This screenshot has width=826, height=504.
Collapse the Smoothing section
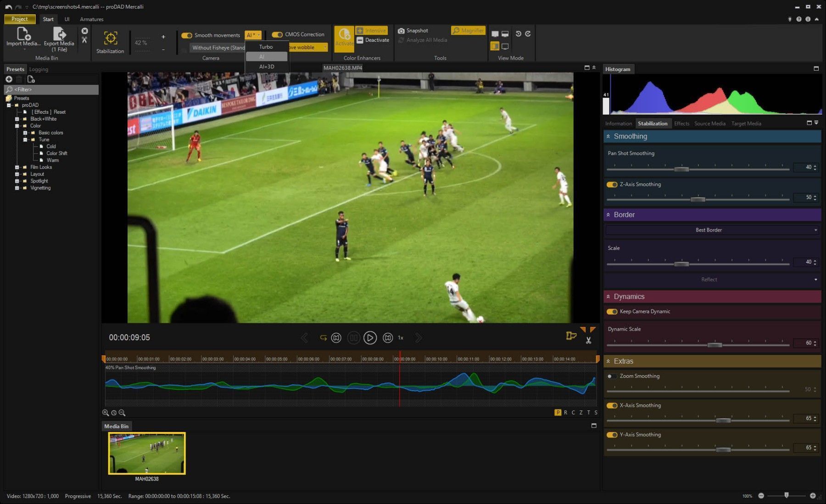(608, 137)
